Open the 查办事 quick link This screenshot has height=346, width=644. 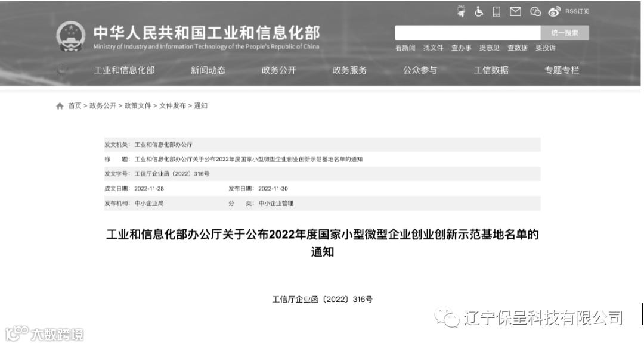coord(461,48)
